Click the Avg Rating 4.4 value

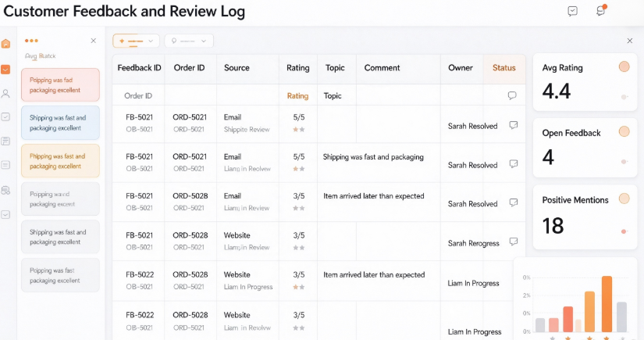tap(556, 91)
